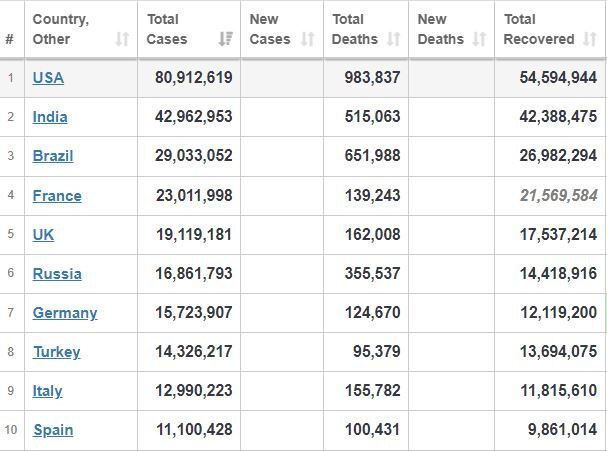Open the UK country link

(43, 235)
